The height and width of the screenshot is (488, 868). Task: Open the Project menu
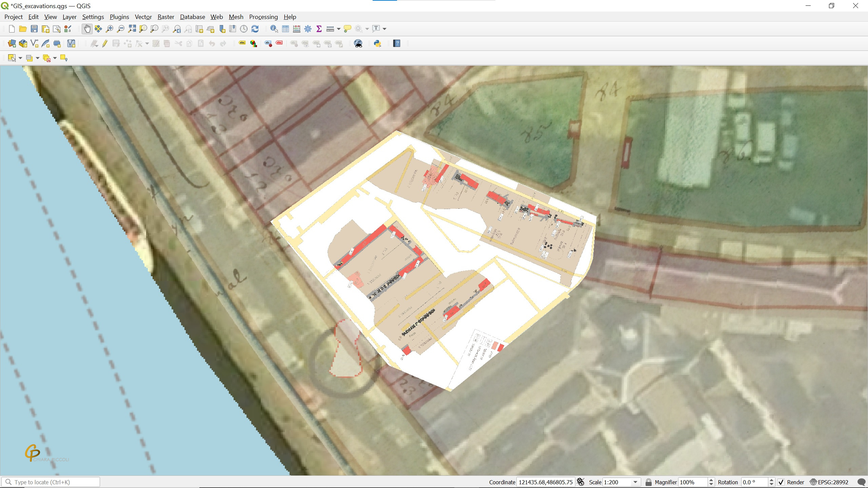coord(13,17)
